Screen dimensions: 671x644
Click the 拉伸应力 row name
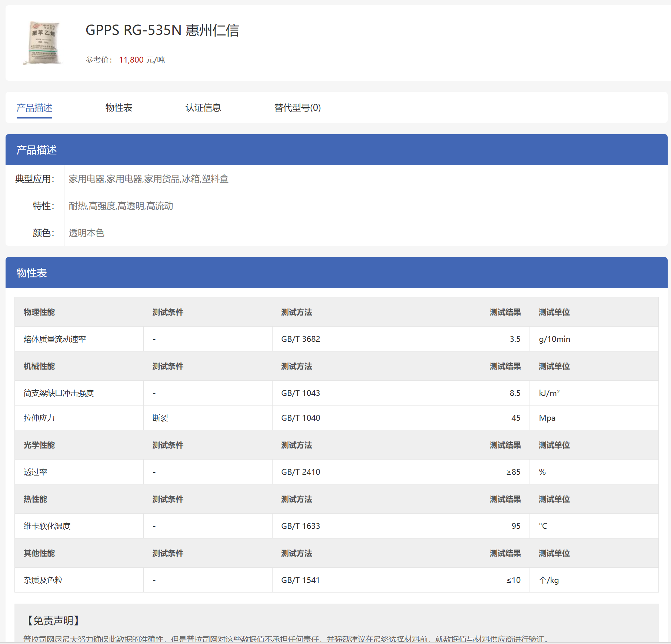(39, 418)
